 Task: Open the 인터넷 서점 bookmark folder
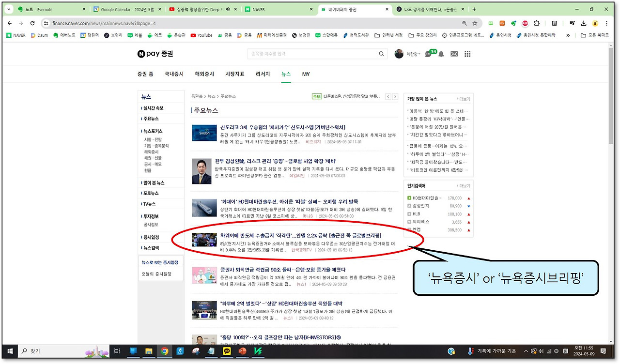388,35
